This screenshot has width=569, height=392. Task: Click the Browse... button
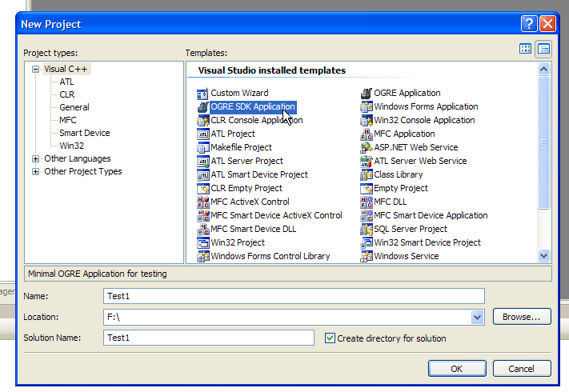(x=522, y=317)
